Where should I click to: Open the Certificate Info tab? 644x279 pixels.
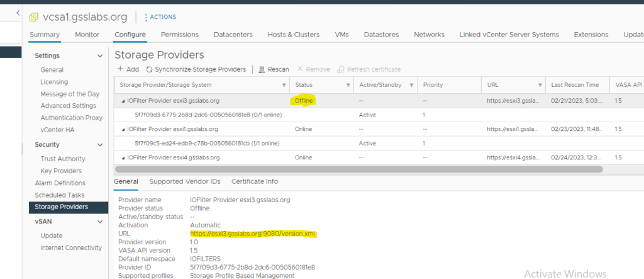pyautogui.click(x=255, y=181)
